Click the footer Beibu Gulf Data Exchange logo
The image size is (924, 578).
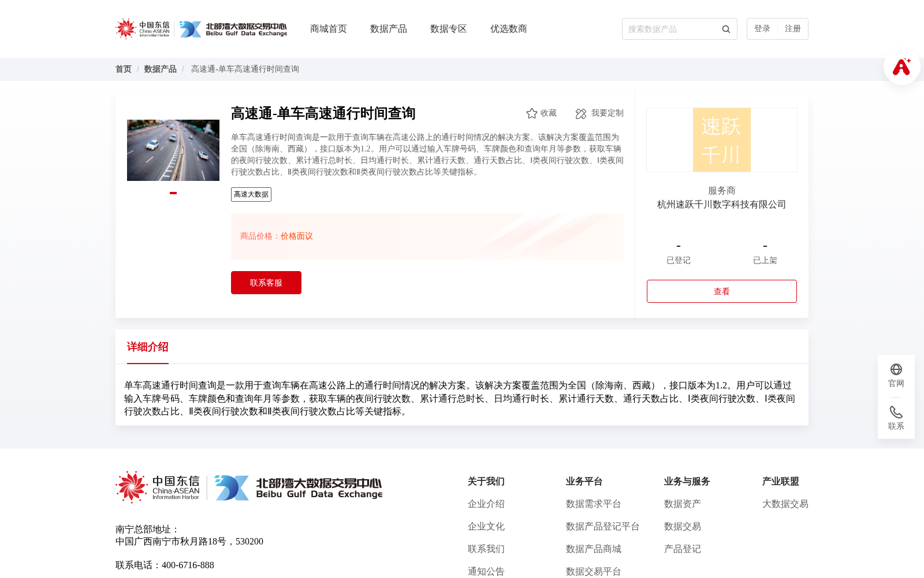298,487
